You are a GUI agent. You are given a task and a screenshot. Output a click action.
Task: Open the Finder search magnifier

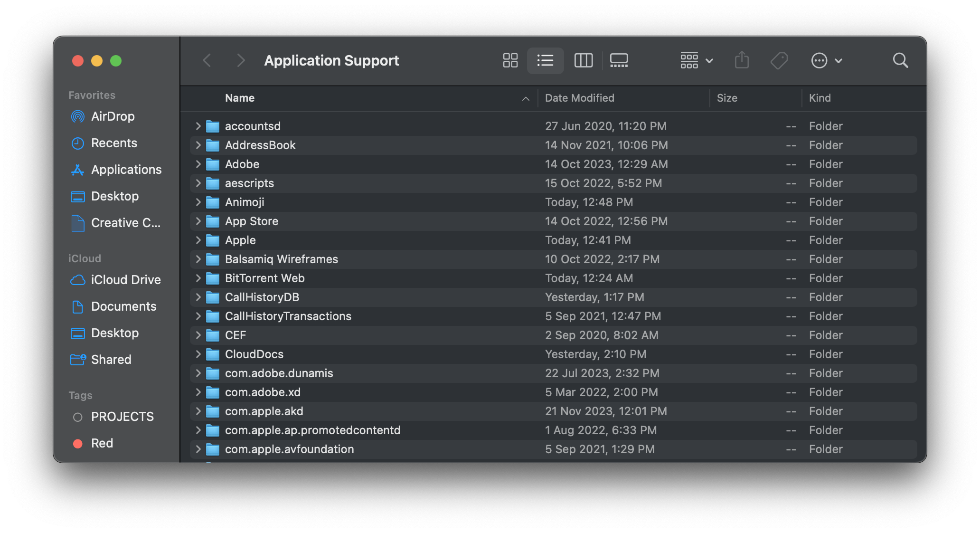point(900,60)
